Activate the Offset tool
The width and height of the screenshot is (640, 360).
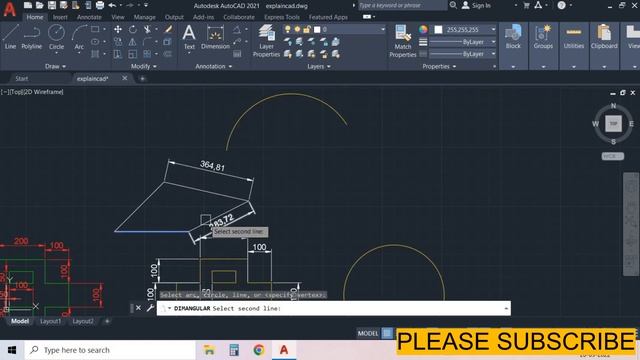168,54
